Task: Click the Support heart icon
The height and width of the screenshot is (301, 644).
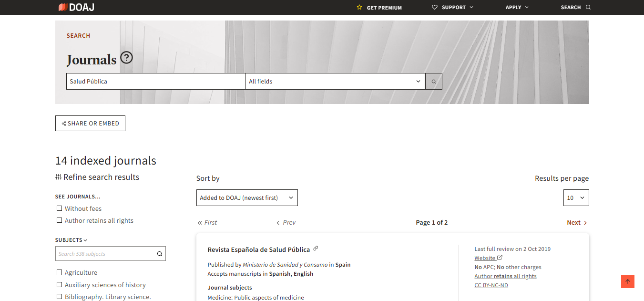Action: [434, 7]
